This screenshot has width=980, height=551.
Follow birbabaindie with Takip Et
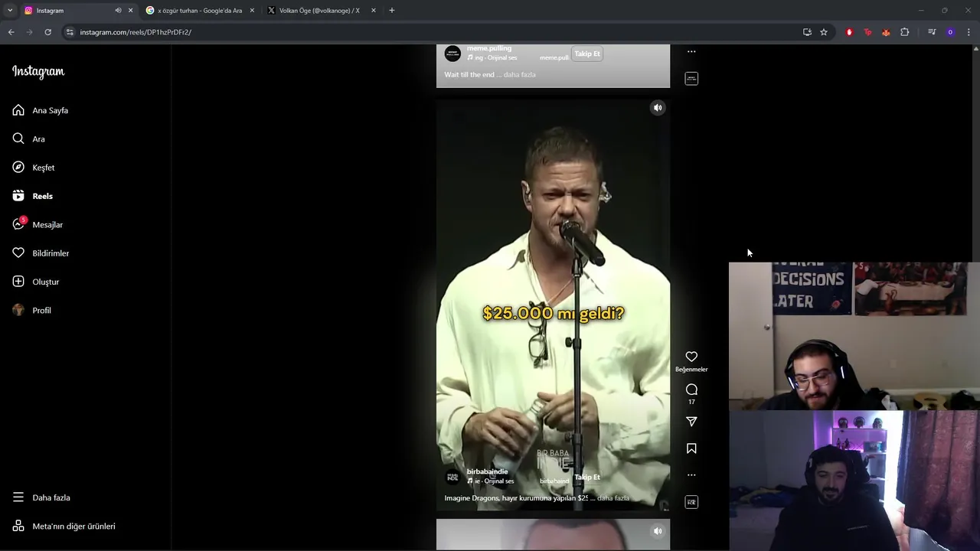point(587,477)
